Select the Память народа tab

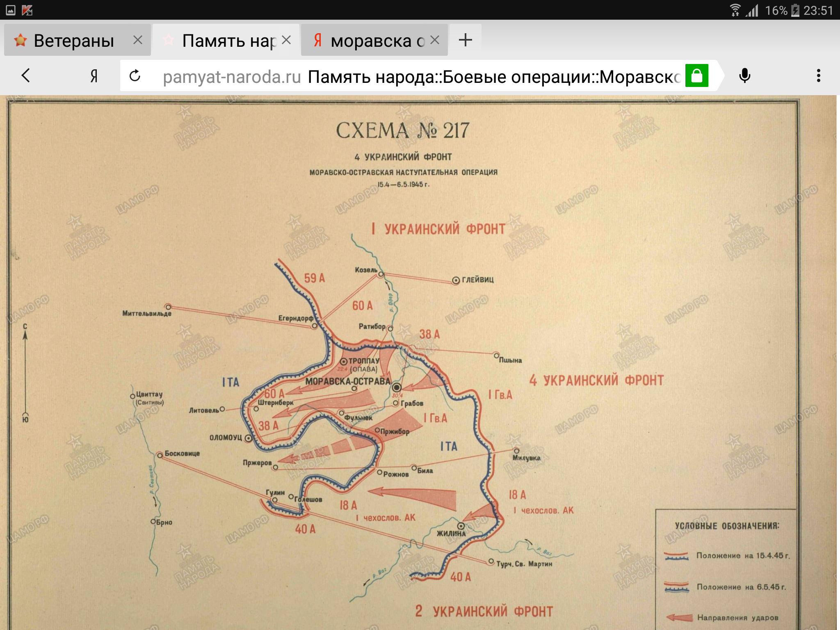228,41
